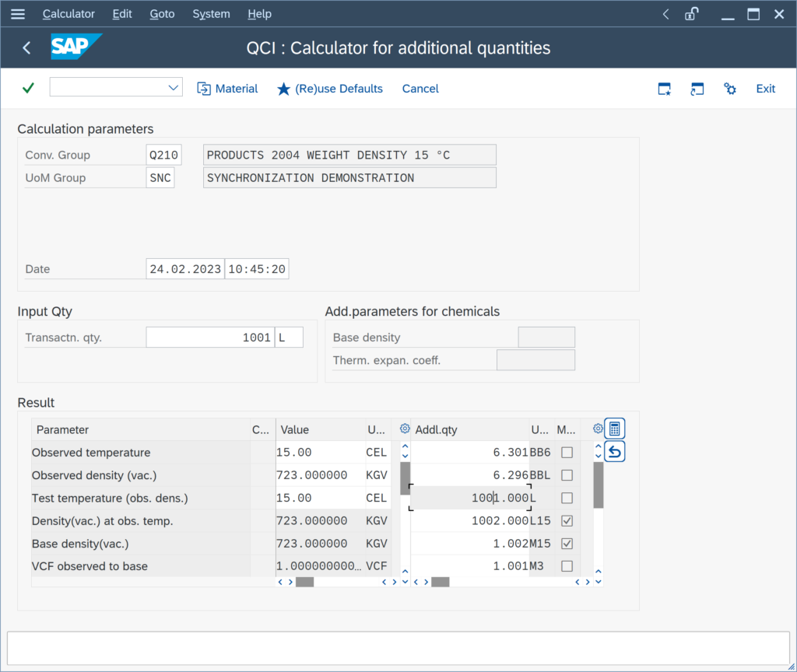The width and height of the screenshot is (797, 672).
Task: Click the VCF observed to base row label
Action: [90, 566]
